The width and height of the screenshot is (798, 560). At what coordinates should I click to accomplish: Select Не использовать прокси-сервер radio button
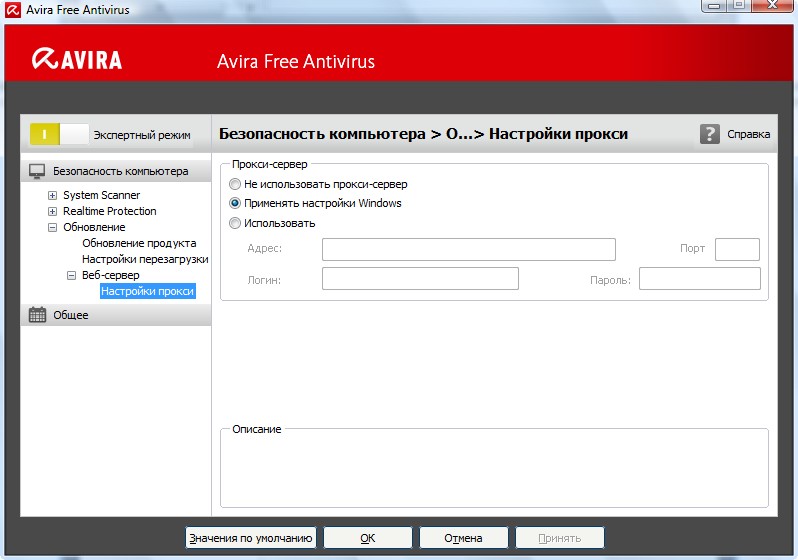[x=235, y=184]
